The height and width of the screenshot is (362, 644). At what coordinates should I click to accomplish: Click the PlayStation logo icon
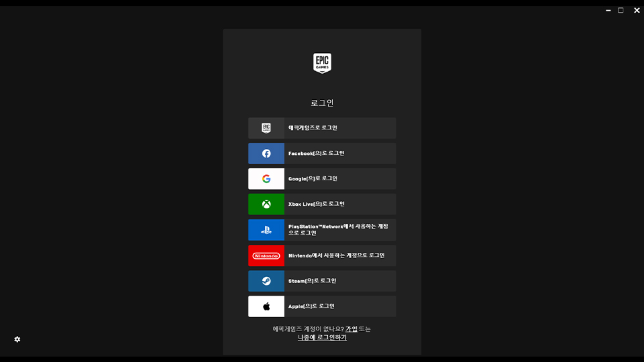pyautogui.click(x=266, y=230)
